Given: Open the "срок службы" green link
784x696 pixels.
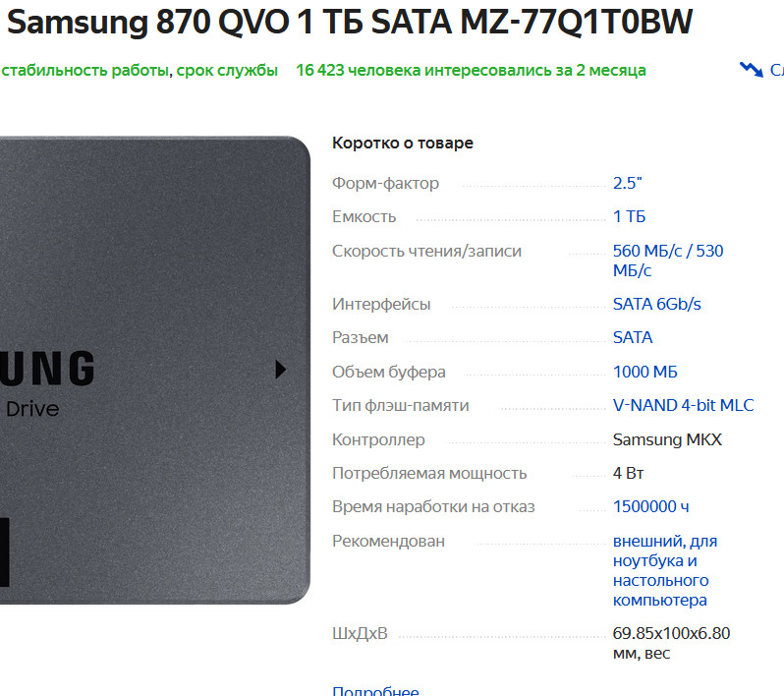Looking at the screenshot, I should (x=227, y=70).
